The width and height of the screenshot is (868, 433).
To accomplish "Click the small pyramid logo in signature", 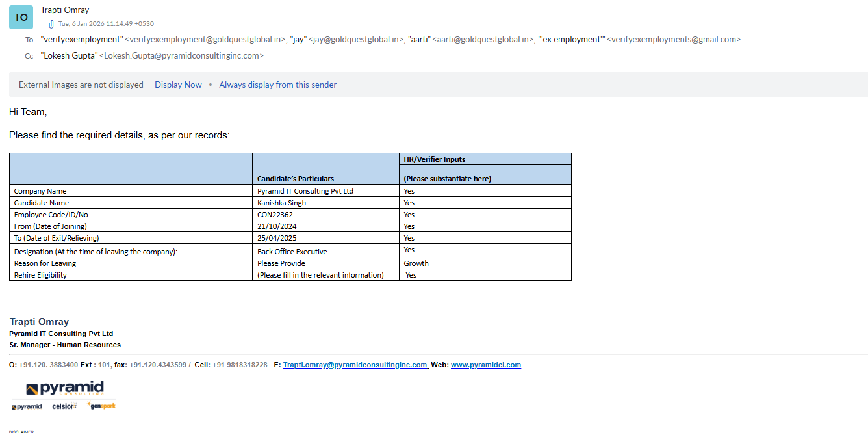I will [x=27, y=406].
